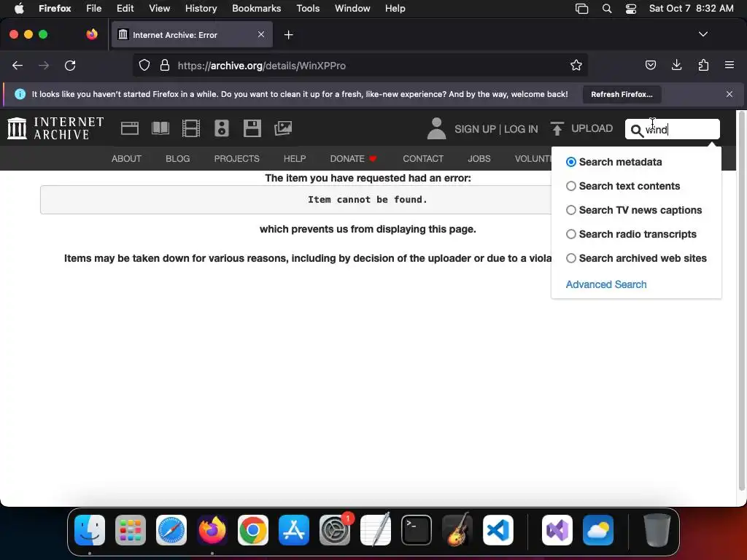Open the CONTACT link

click(423, 158)
